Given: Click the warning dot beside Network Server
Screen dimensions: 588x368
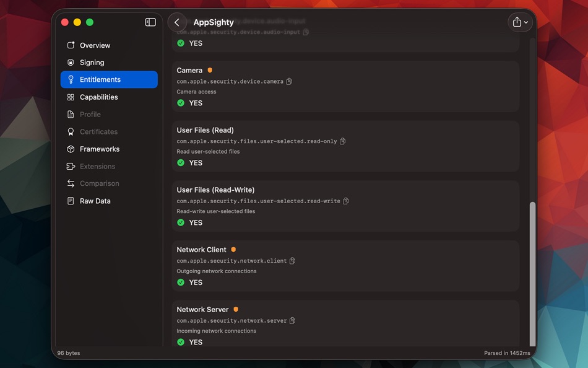Looking at the screenshot, I should (x=236, y=309).
